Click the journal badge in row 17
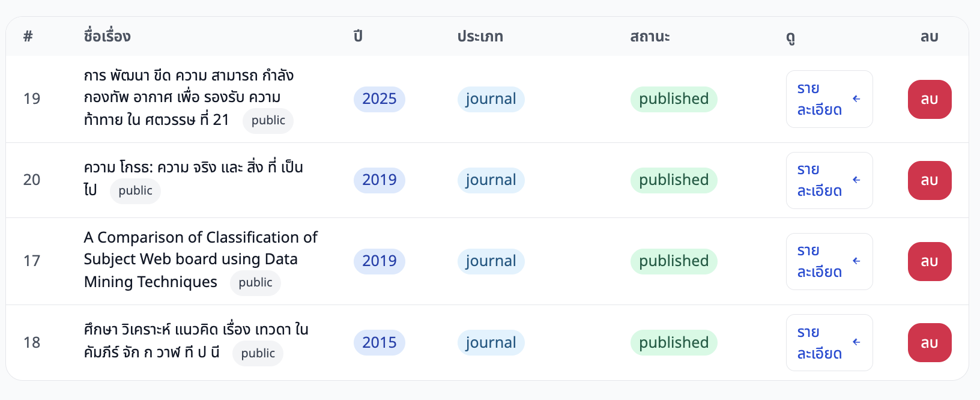The height and width of the screenshot is (400, 980). pyautogui.click(x=491, y=261)
